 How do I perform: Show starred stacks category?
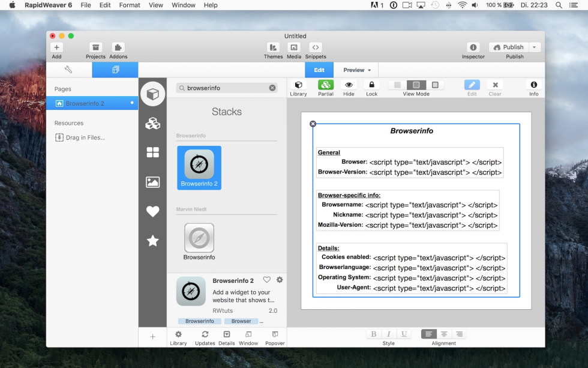pyautogui.click(x=152, y=241)
